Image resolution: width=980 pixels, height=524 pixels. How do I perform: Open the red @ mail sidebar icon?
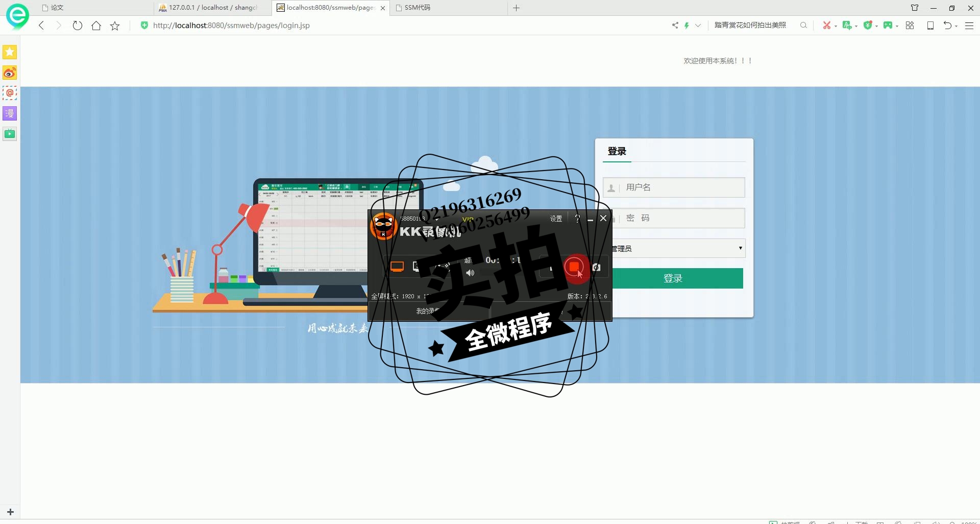coord(10,93)
